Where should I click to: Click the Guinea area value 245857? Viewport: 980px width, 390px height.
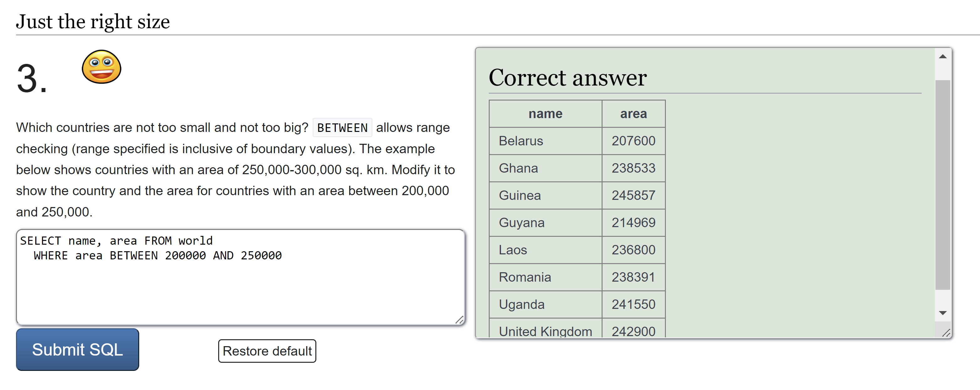click(633, 195)
